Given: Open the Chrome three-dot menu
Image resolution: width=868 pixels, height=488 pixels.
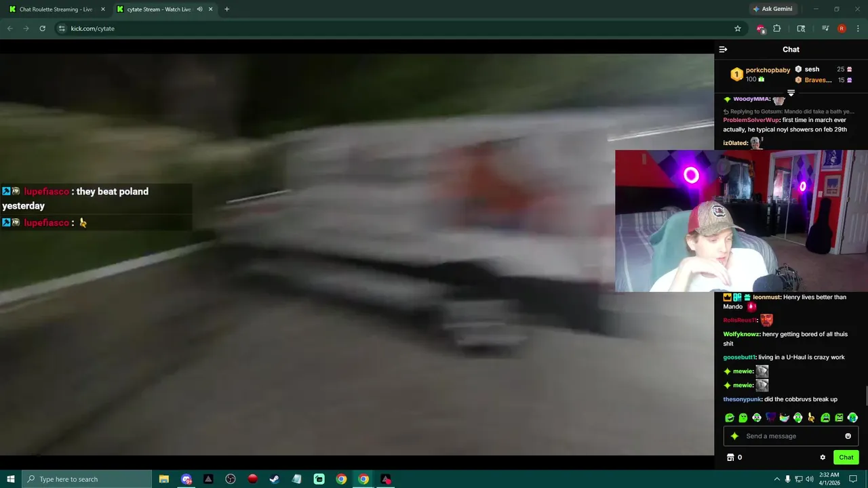Looking at the screenshot, I should coord(858,28).
